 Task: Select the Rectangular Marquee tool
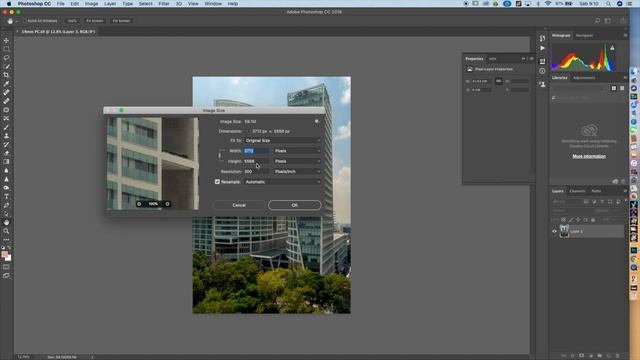click(x=6, y=49)
